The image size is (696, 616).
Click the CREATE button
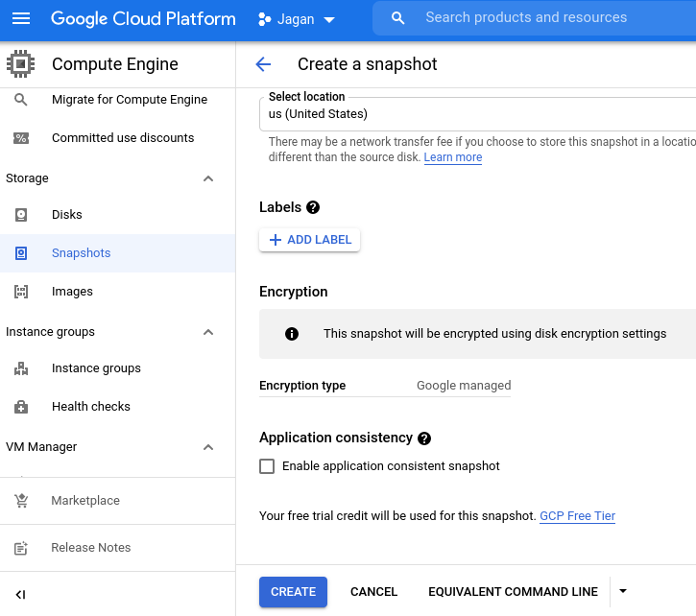[293, 592]
